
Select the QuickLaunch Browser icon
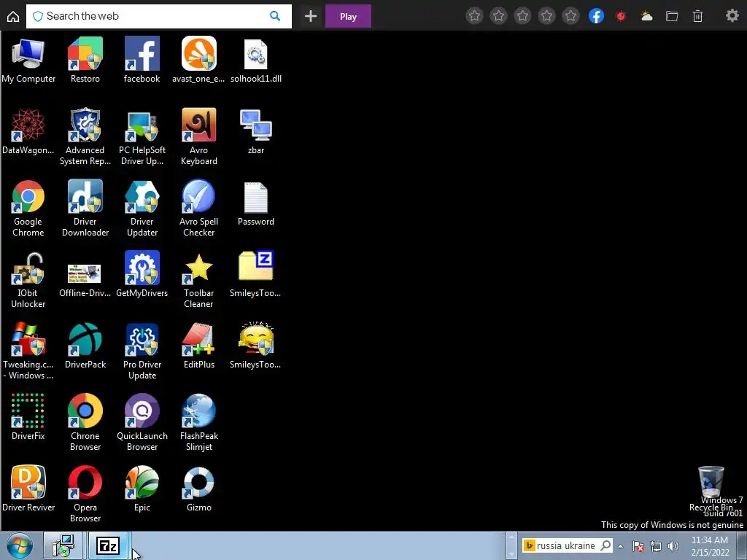pos(142,411)
